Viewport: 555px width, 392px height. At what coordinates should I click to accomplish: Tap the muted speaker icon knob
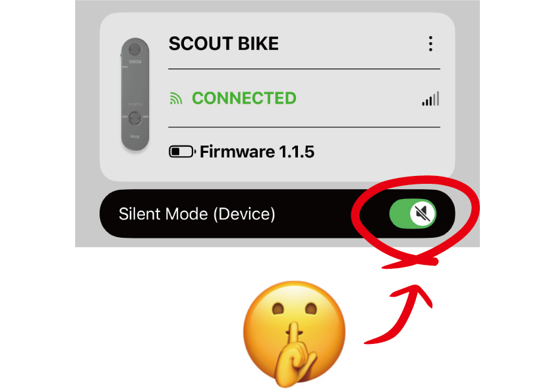(423, 213)
